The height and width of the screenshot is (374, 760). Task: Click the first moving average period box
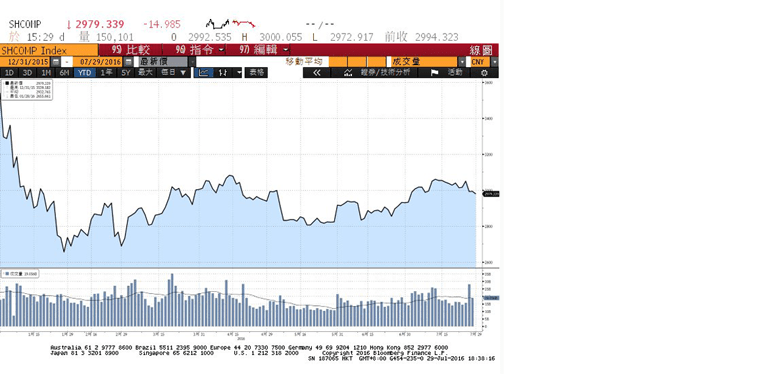point(338,62)
